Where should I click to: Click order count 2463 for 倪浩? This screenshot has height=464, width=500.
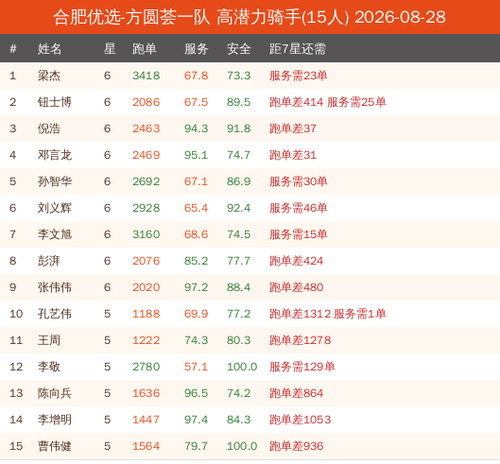pos(146,128)
